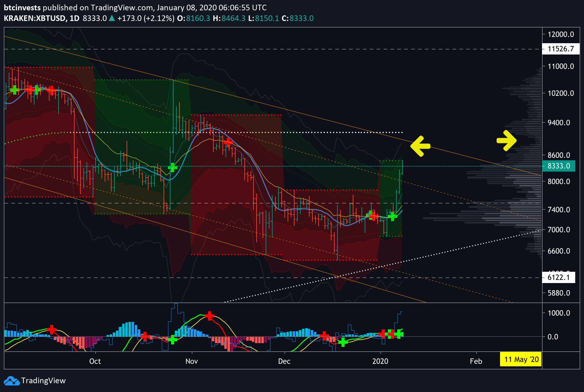Screen dimensions: 584x392
Task: Click the +173.0 (+2.12%) change value
Action: point(146,18)
